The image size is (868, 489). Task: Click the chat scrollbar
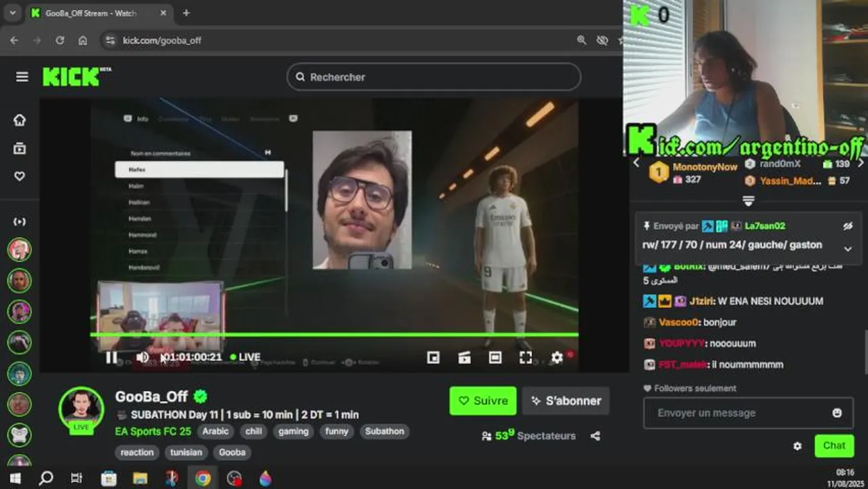click(865, 351)
